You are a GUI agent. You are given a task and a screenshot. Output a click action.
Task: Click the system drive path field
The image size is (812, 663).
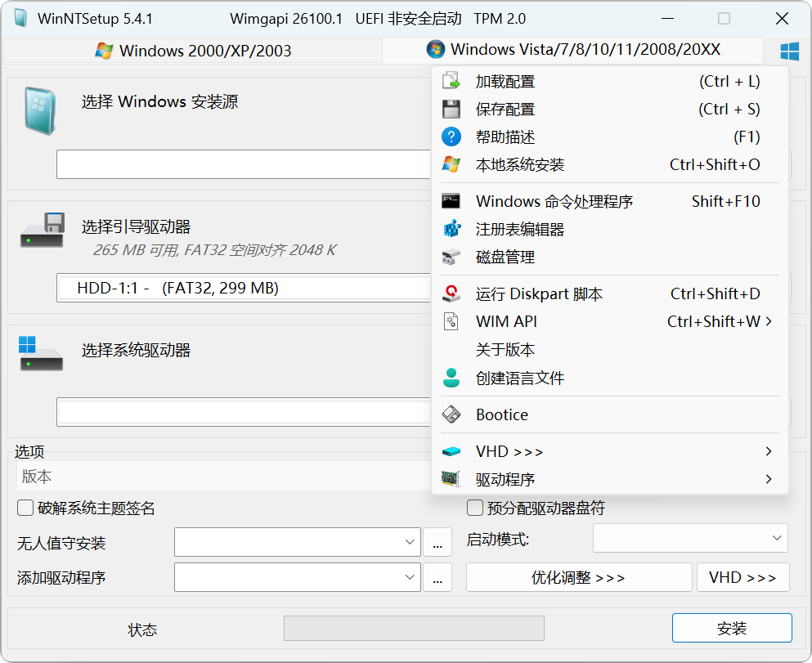pyautogui.click(x=244, y=412)
